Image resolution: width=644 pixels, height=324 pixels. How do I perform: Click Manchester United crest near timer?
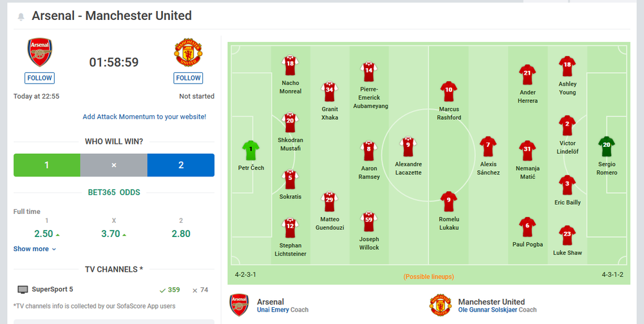click(188, 53)
